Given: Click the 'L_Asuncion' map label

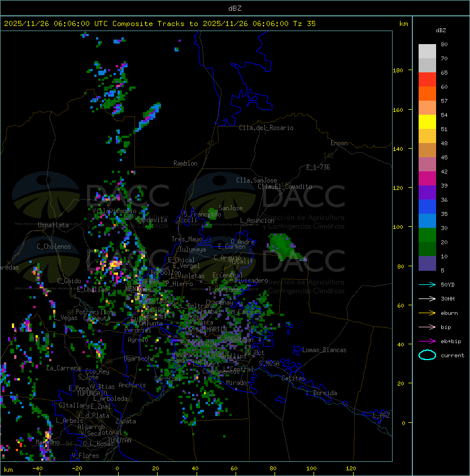Looking at the screenshot, I should 257,220.
